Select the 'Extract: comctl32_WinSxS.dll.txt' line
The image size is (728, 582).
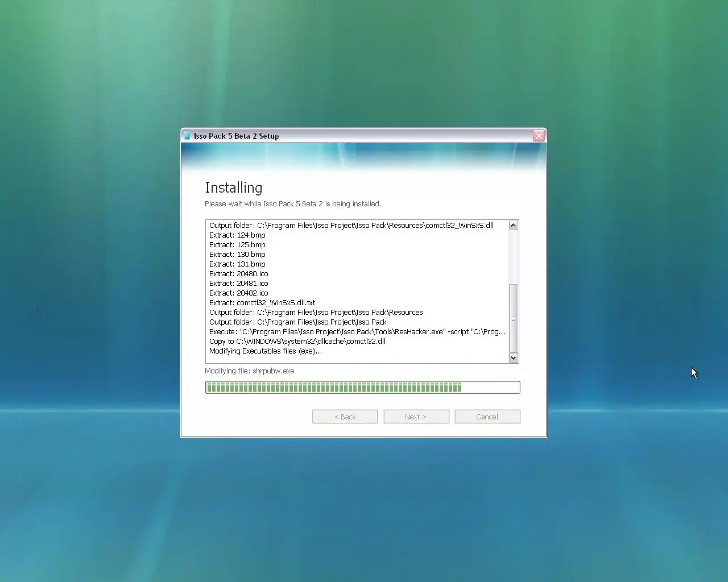262,302
